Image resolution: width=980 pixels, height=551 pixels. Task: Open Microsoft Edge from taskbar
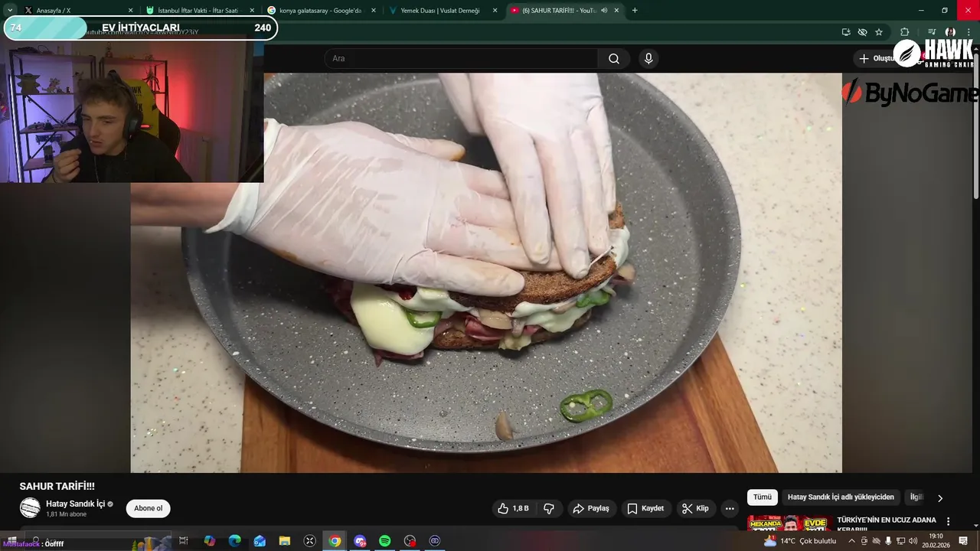[234, 541]
